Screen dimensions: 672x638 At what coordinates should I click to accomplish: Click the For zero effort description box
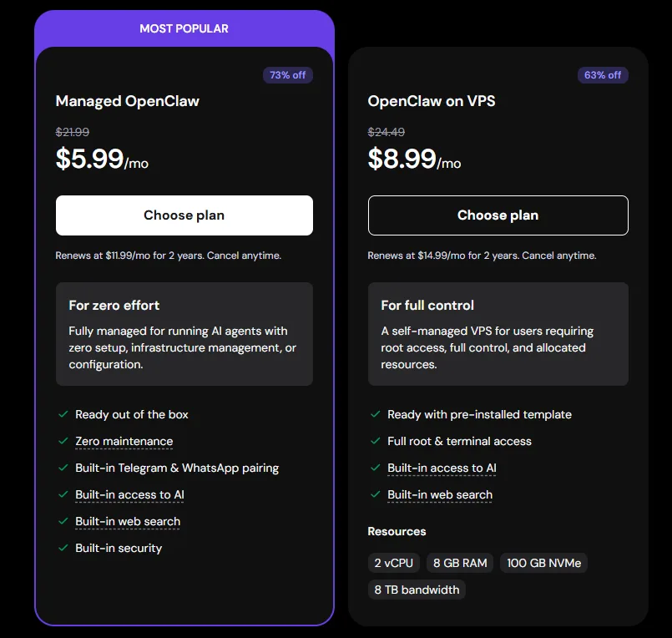(184, 334)
